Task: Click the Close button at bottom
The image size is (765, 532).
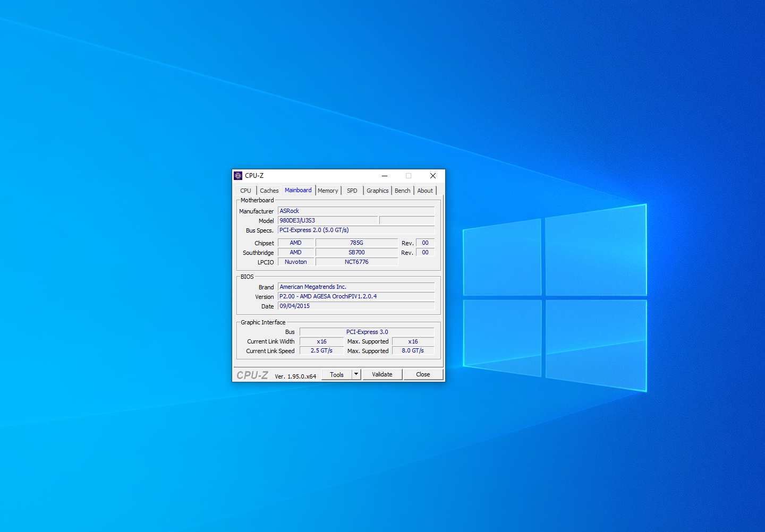Action: point(423,374)
